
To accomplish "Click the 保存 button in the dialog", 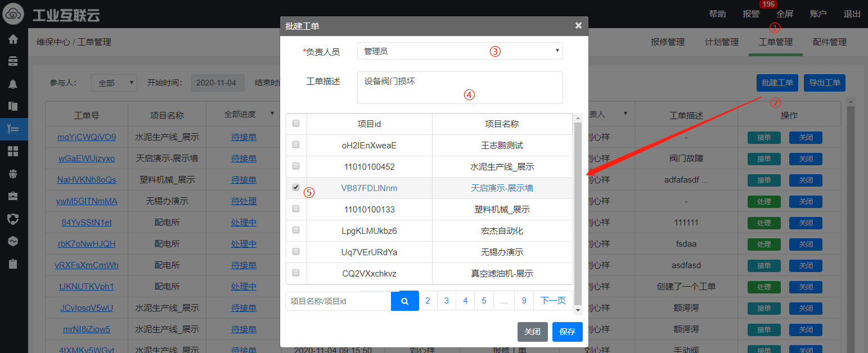I will pyautogui.click(x=568, y=332).
